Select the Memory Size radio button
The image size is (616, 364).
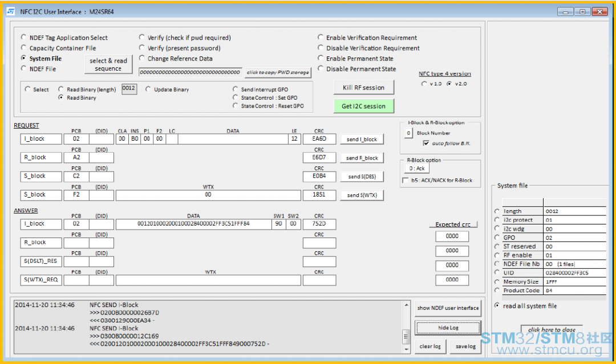coord(497,281)
